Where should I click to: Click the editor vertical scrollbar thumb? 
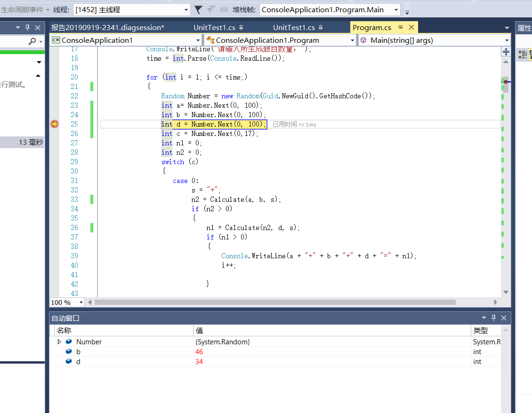(x=506, y=84)
